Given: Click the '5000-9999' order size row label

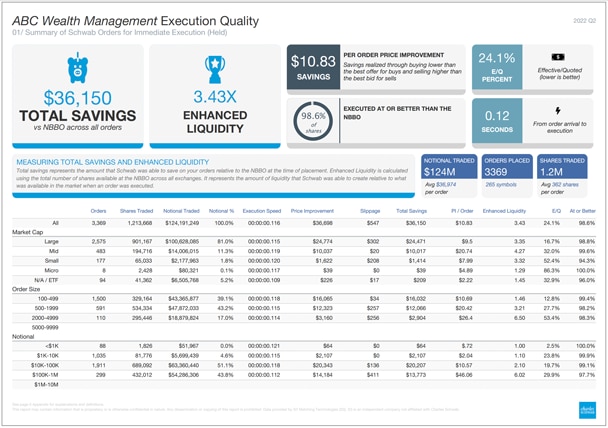Looking at the screenshot, I should pyautogui.click(x=45, y=328).
